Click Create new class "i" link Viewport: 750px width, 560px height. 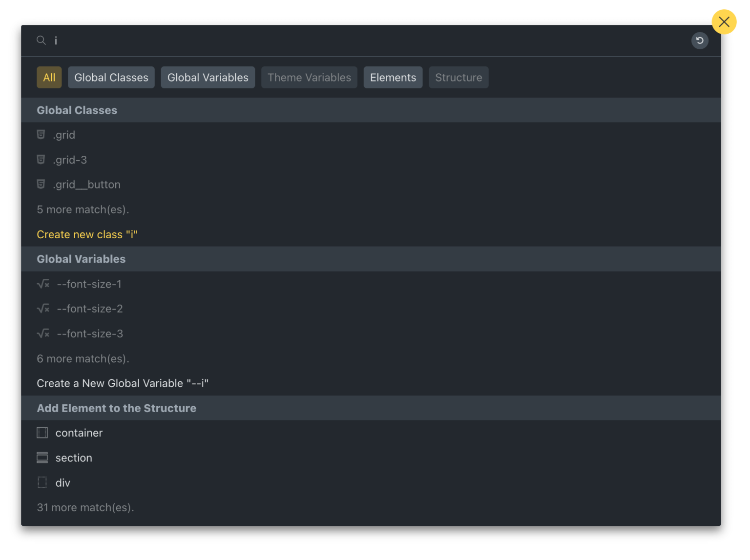point(87,235)
